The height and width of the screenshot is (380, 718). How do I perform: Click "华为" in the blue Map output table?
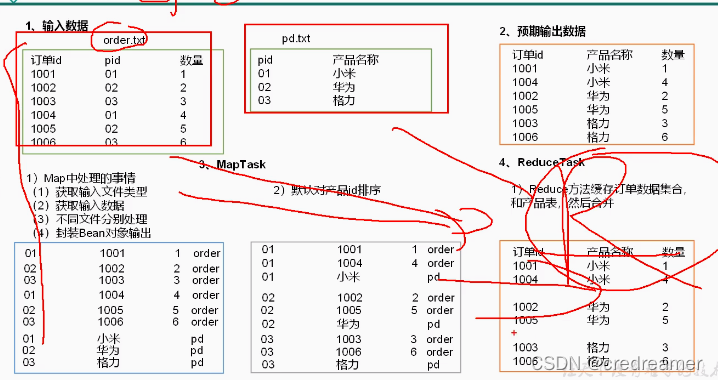(108, 351)
